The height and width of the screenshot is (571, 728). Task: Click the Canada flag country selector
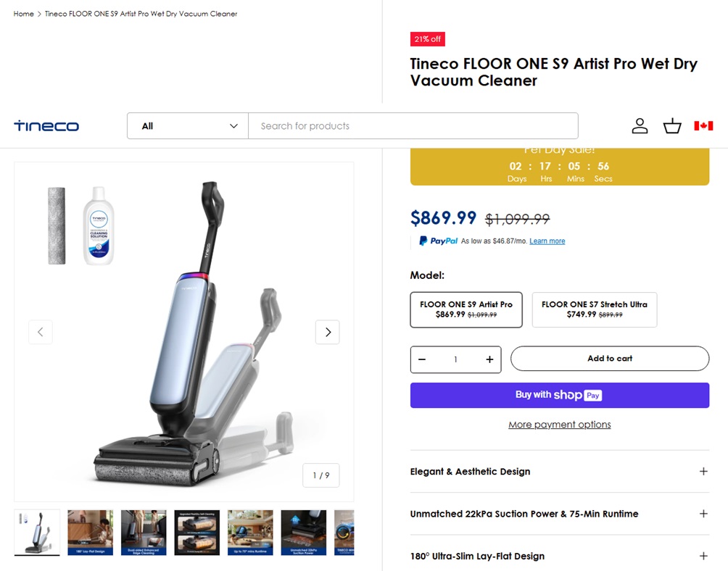pyautogui.click(x=703, y=126)
